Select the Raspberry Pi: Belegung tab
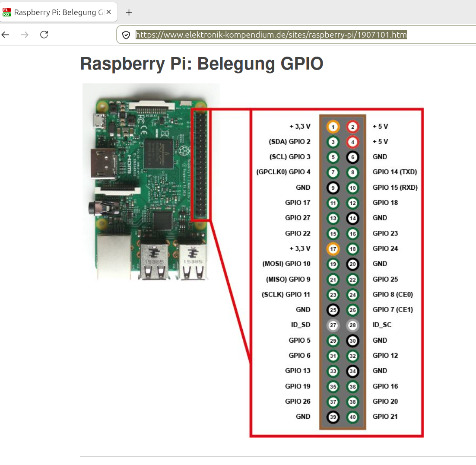 coord(59,12)
